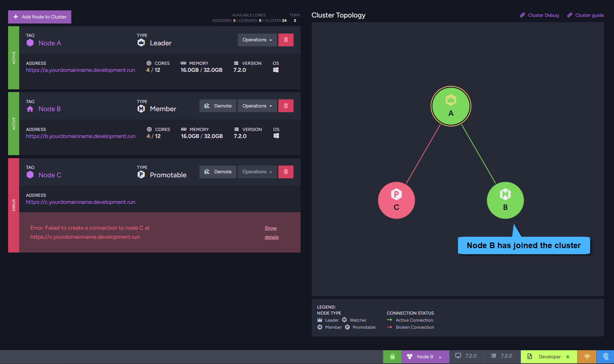
Task: Open Node A address URL
Action: [x=80, y=70]
